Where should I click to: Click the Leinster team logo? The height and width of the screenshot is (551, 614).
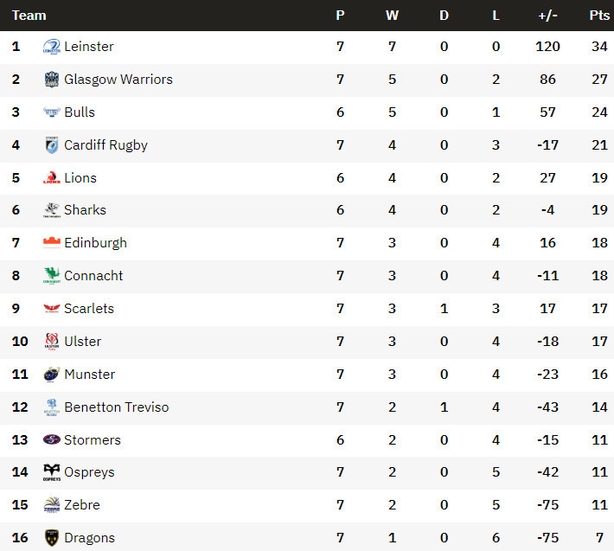(52, 47)
